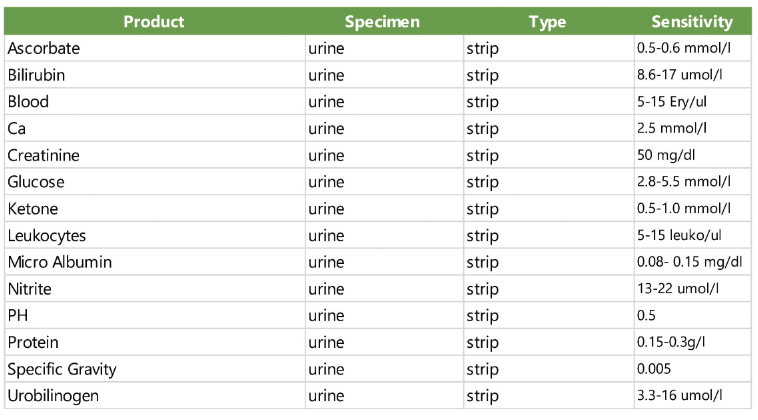This screenshot has width=758, height=420.
Task: Select the PH product cell
Action: [155, 316]
